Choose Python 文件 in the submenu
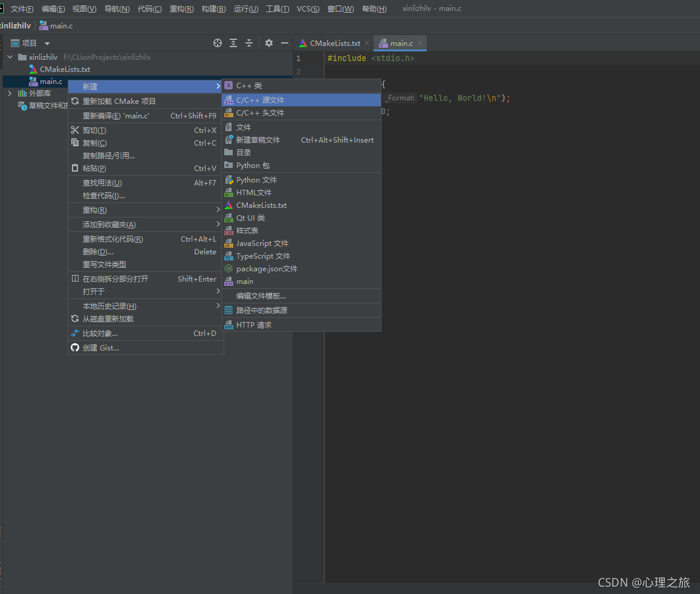Image resolution: width=700 pixels, height=594 pixels. [302, 180]
